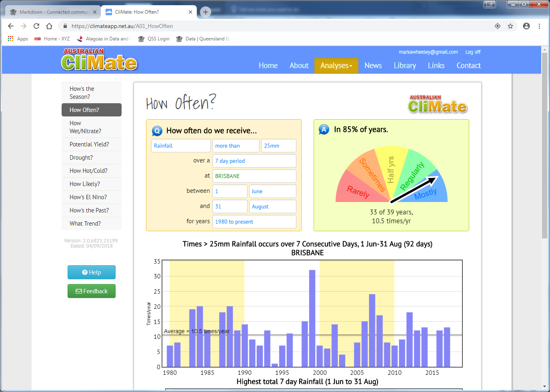Click the BRISBANE location field
The image size is (550, 392).
coord(254,176)
